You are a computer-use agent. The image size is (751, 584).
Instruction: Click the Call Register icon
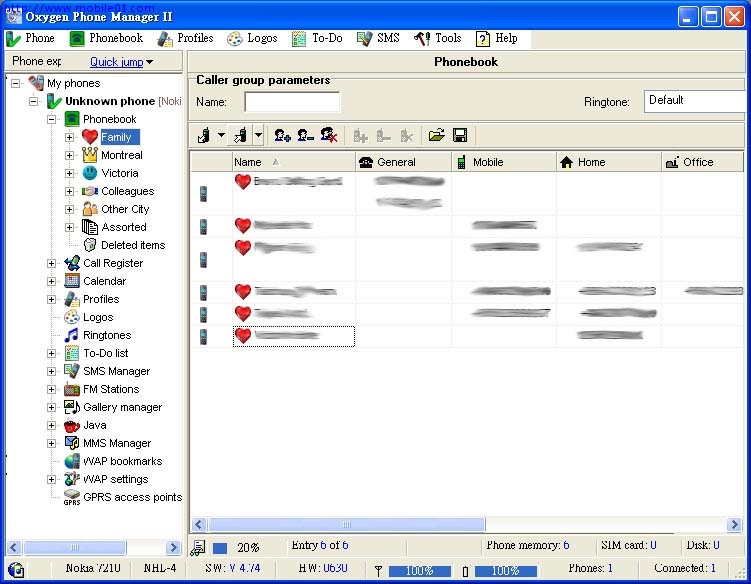pyautogui.click(x=71, y=263)
